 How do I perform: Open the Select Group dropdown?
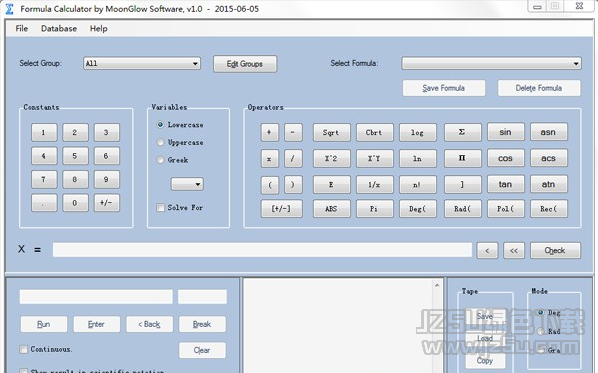coord(142,63)
